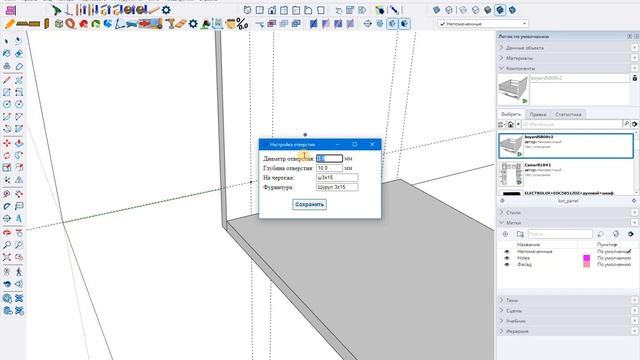This screenshot has height=360, width=640.
Task: Activate the Eraser tool
Action: [x=19, y=53]
